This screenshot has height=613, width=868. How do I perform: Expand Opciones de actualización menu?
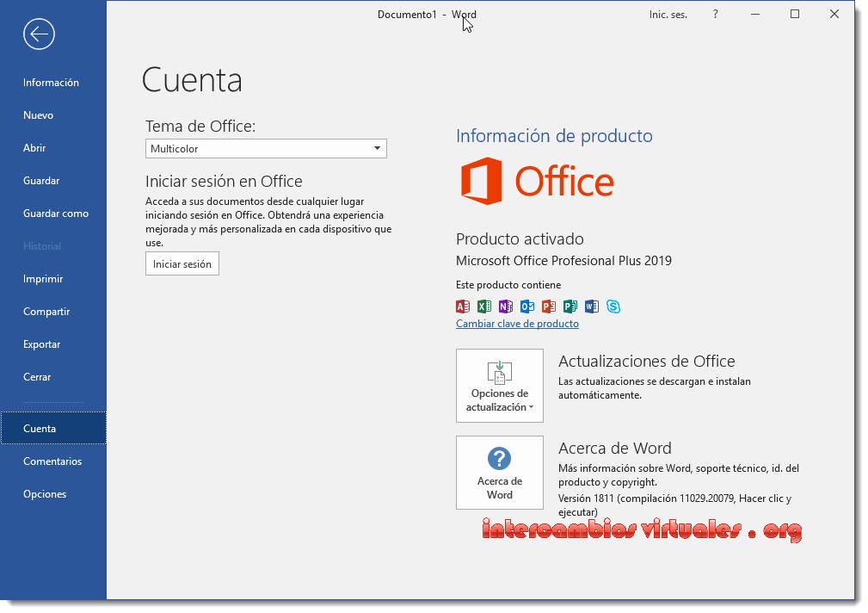(x=500, y=386)
